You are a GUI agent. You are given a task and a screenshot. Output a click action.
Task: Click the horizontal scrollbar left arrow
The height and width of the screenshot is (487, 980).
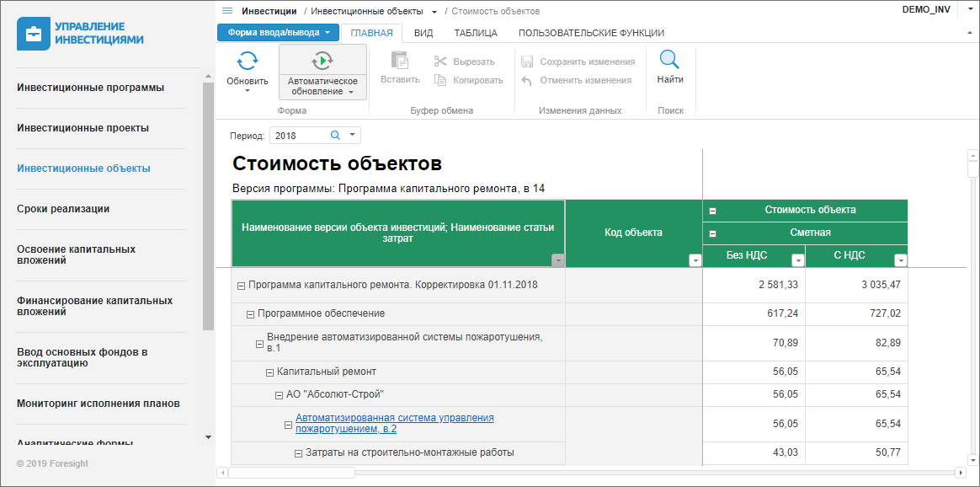click(x=222, y=472)
